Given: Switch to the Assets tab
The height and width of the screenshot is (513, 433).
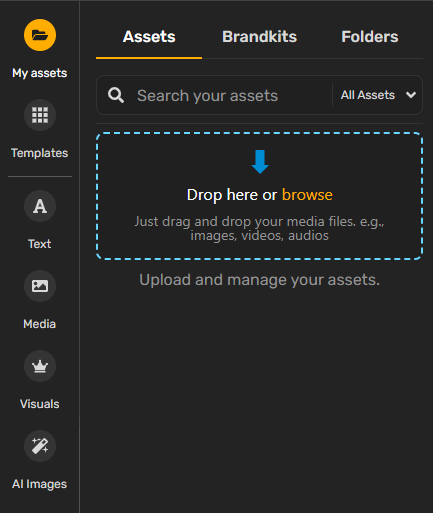Looking at the screenshot, I should pos(149,37).
